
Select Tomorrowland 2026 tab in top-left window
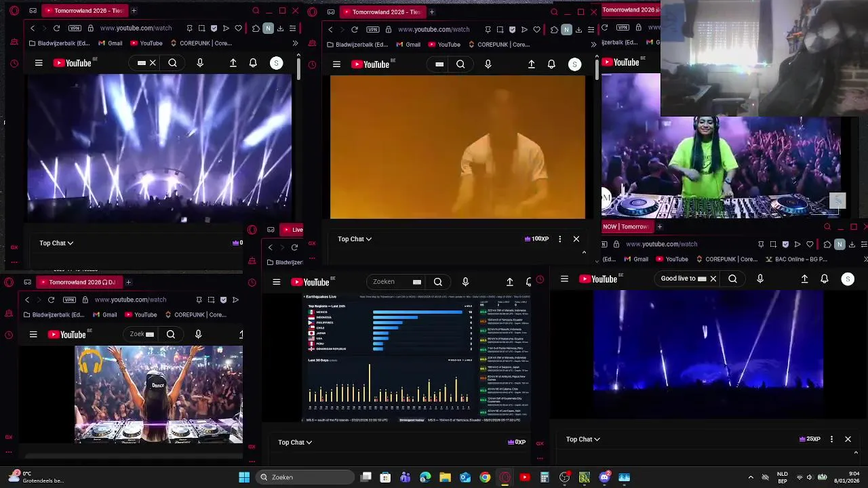83,11
